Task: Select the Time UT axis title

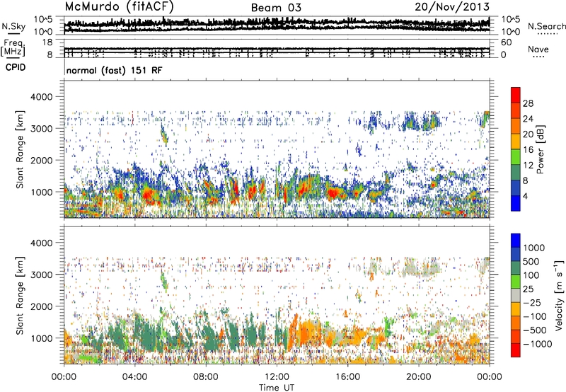Action: click(x=277, y=388)
